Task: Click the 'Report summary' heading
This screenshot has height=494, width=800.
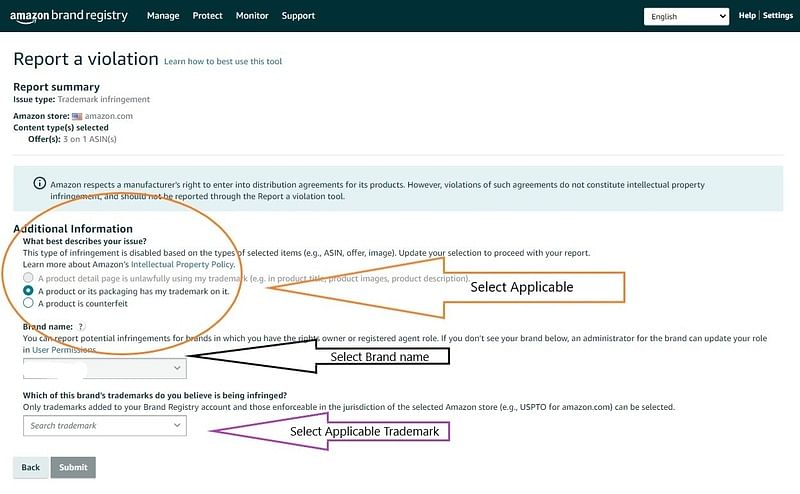Action: [57, 87]
